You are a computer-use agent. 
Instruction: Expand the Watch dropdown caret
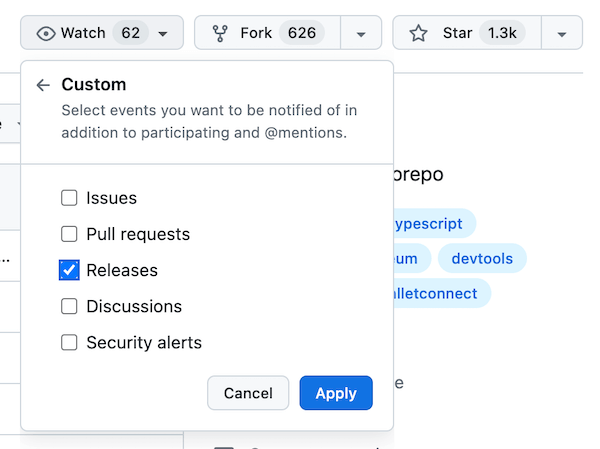point(163,33)
